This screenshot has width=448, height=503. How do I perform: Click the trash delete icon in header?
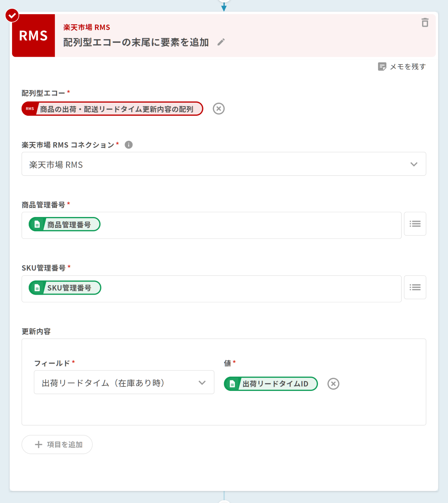tap(425, 23)
